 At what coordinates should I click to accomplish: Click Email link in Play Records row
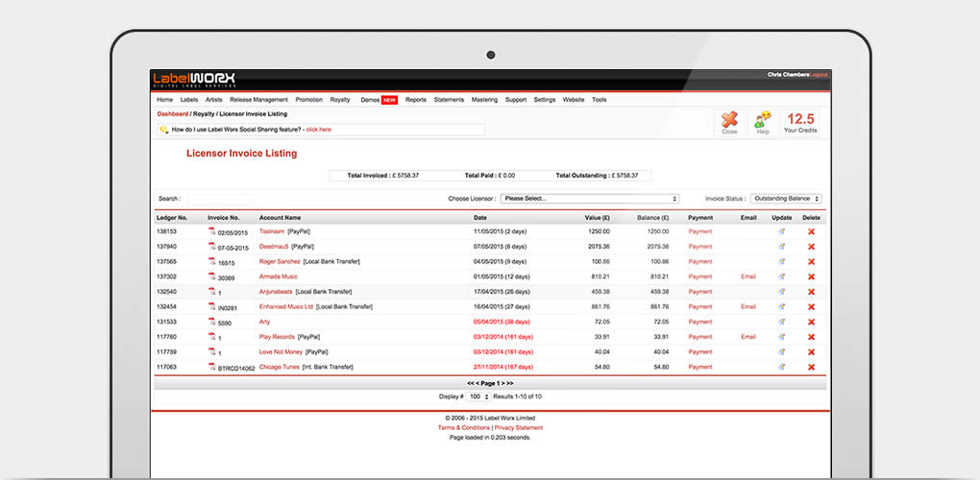[748, 336]
